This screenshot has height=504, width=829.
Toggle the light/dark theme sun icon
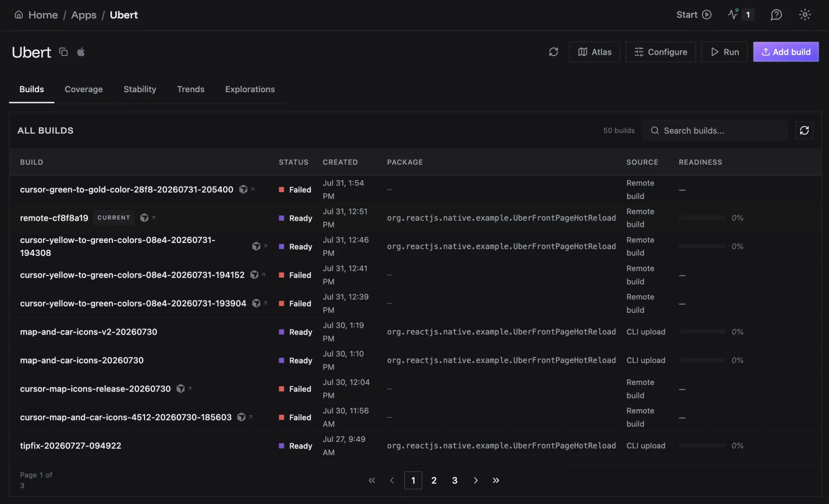coord(805,15)
